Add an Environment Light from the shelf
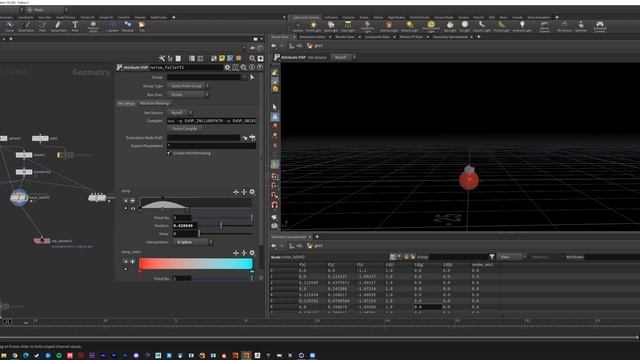 (431, 27)
